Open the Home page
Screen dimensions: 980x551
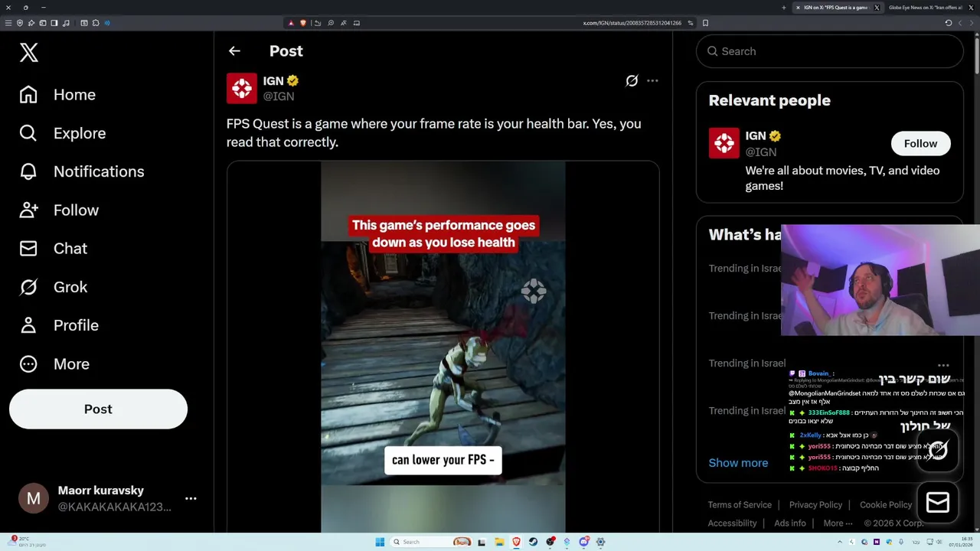[58, 95]
